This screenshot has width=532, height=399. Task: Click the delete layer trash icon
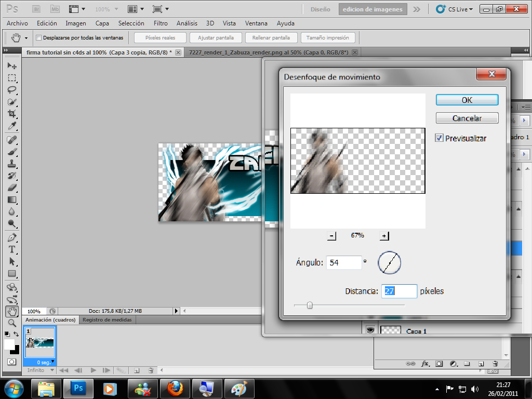495,364
